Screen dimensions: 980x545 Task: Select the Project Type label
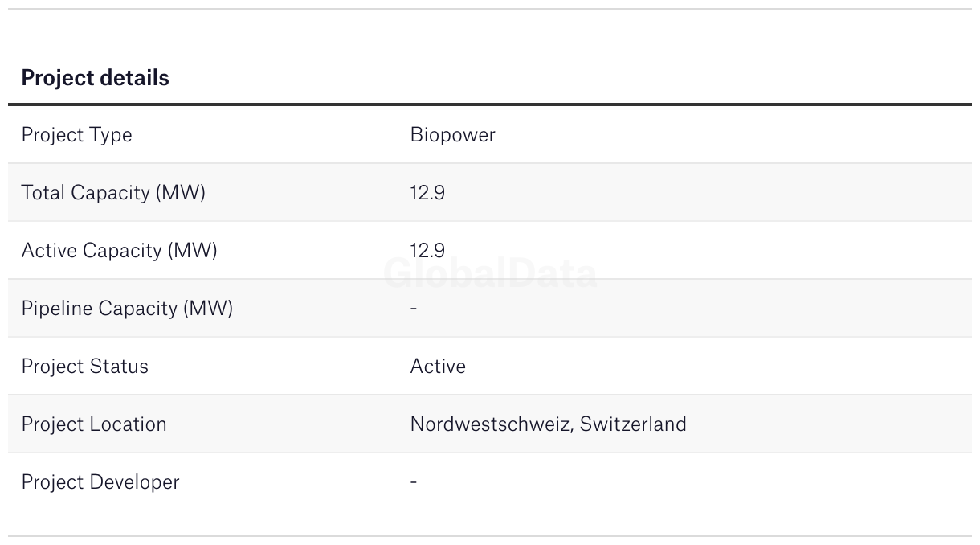point(76,135)
